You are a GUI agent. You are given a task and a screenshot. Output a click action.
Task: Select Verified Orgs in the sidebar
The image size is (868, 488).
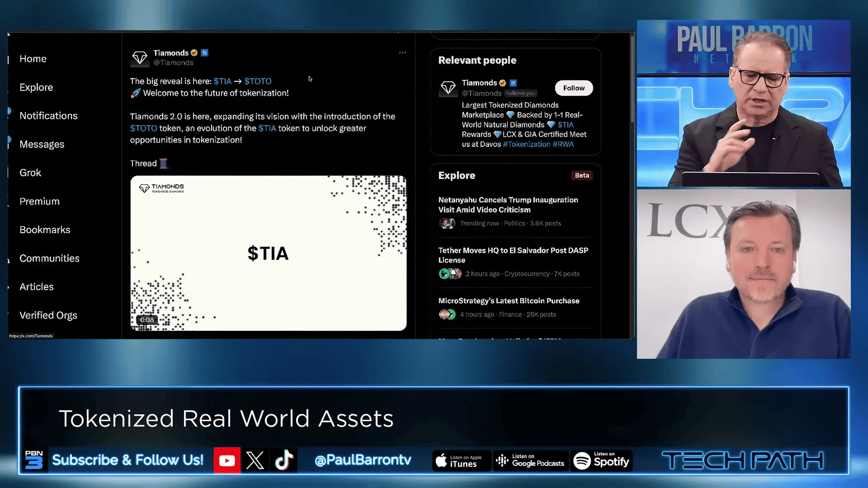(x=48, y=315)
